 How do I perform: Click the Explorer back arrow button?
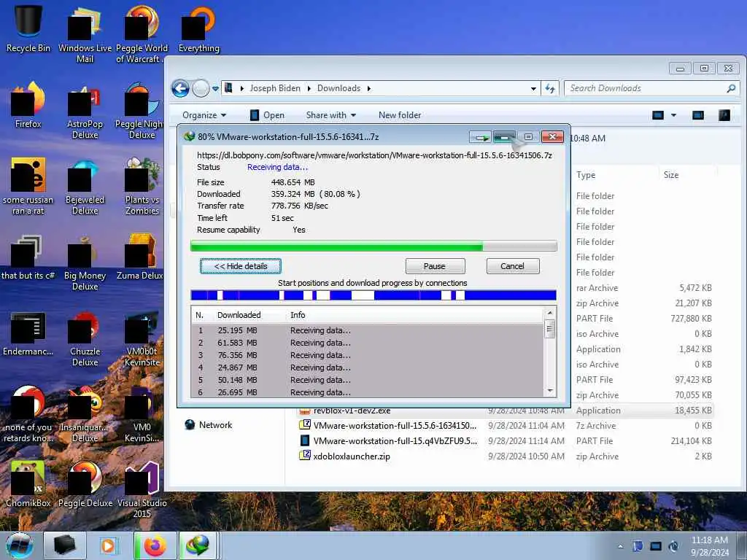(x=180, y=88)
